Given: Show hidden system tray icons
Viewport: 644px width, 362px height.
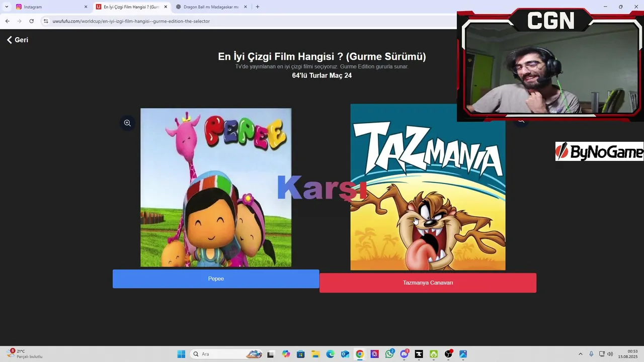Looking at the screenshot, I should [x=580, y=354].
